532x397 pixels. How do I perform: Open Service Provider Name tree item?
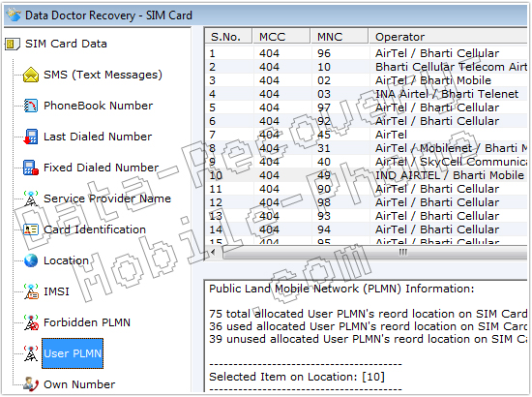coord(107,198)
